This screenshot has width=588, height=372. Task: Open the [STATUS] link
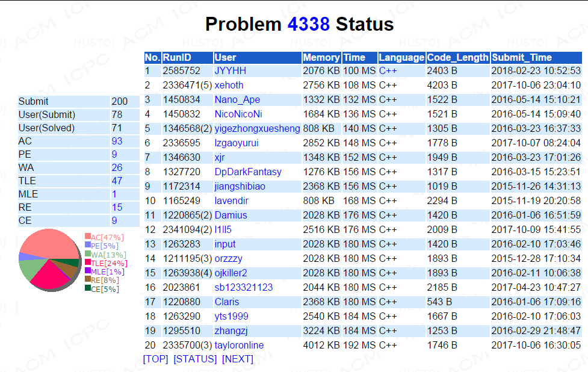coord(195,359)
